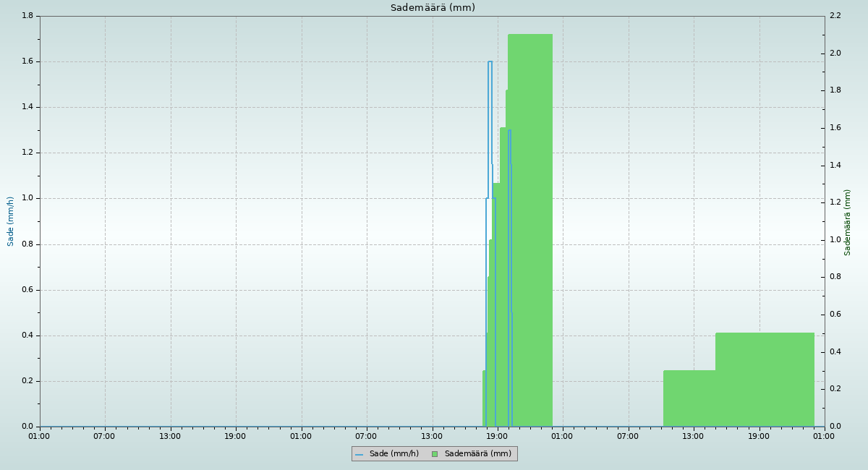868x470 pixels.
Task: Click the 0.6 tick label on right axis
Action: [x=835, y=315]
